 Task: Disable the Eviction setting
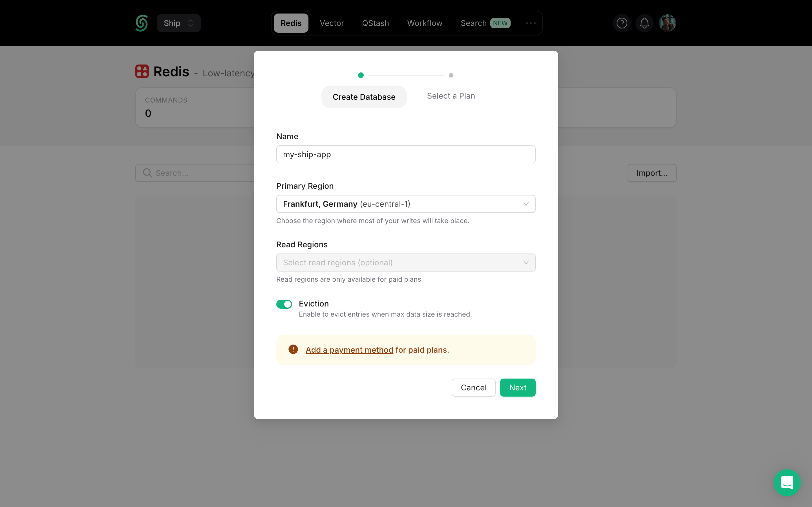[x=284, y=304]
